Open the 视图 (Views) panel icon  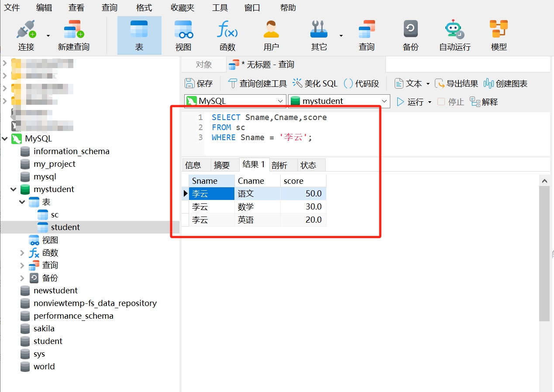[x=183, y=35]
